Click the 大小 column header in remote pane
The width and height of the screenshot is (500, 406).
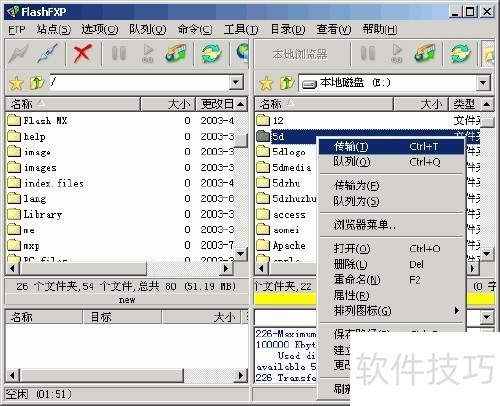[x=168, y=104]
